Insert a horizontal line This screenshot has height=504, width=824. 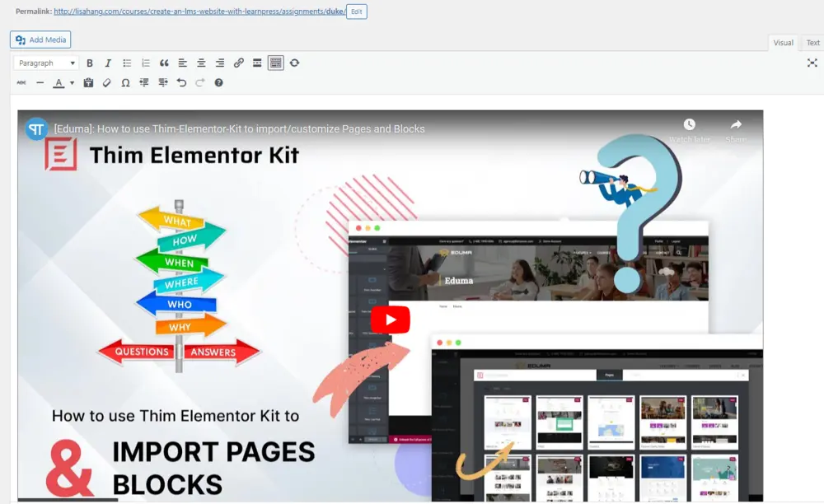(x=40, y=82)
